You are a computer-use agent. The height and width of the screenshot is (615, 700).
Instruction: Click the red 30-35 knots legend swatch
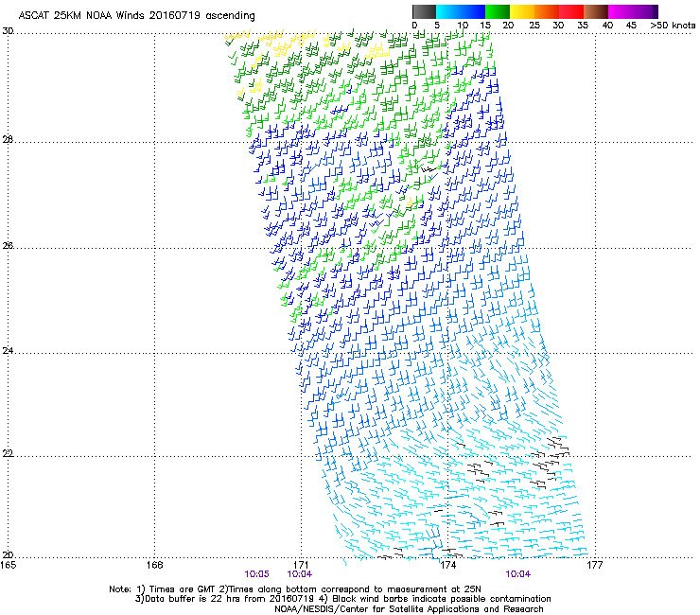(571, 11)
